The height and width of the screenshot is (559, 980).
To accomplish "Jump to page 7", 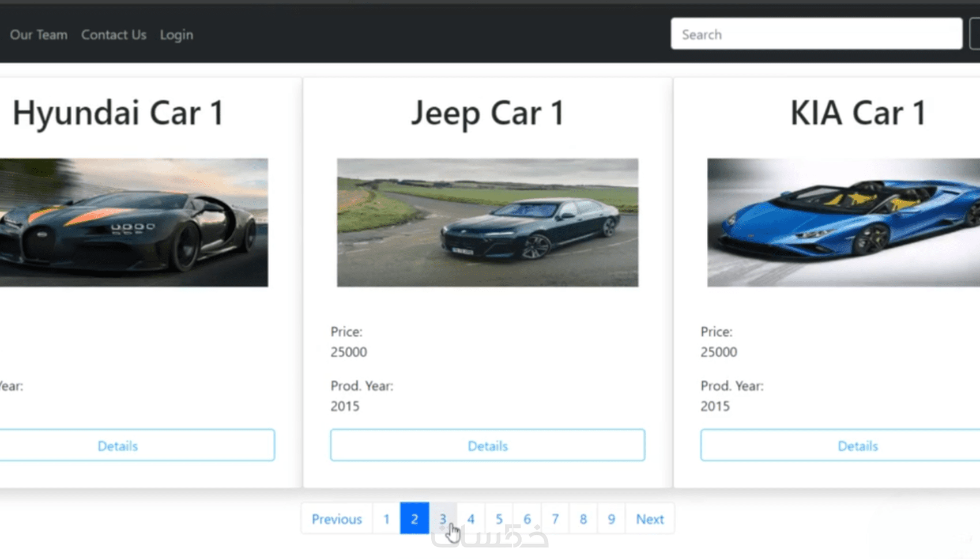I will coord(555,519).
